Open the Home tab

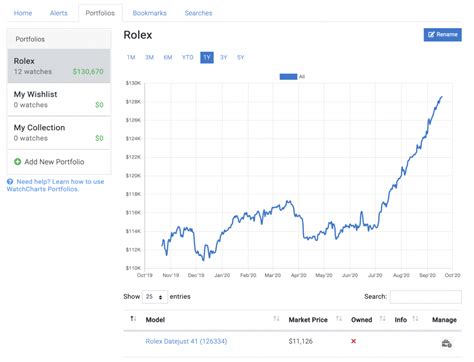[23, 13]
